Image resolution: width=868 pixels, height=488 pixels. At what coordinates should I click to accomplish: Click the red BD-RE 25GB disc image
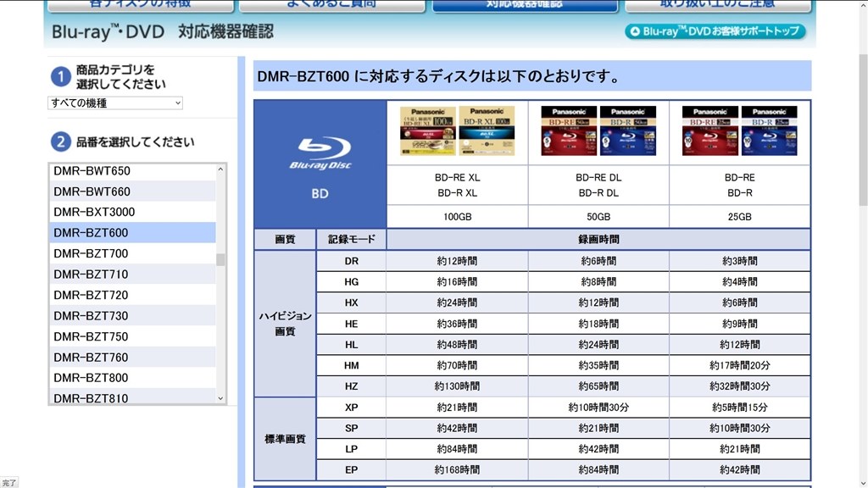[x=710, y=131]
